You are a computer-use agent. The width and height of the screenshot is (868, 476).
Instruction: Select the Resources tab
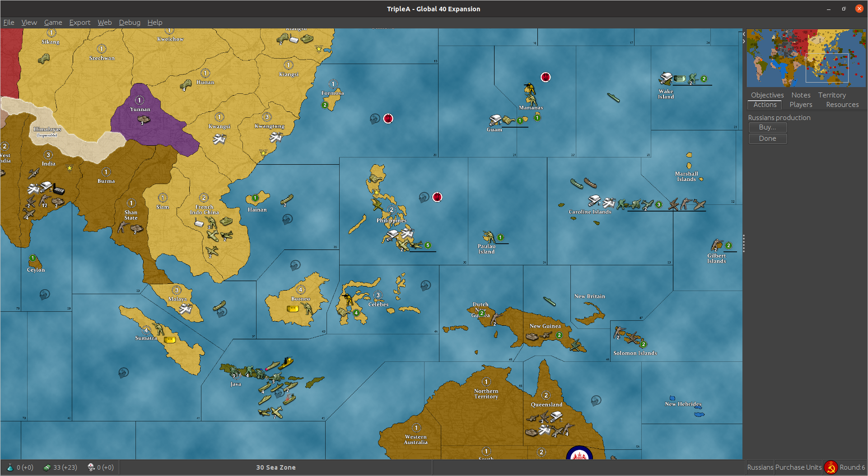842,105
